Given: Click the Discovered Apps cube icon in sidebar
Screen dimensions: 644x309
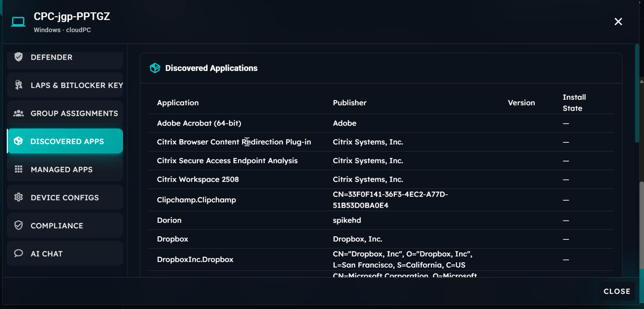Looking at the screenshot, I should point(18,141).
